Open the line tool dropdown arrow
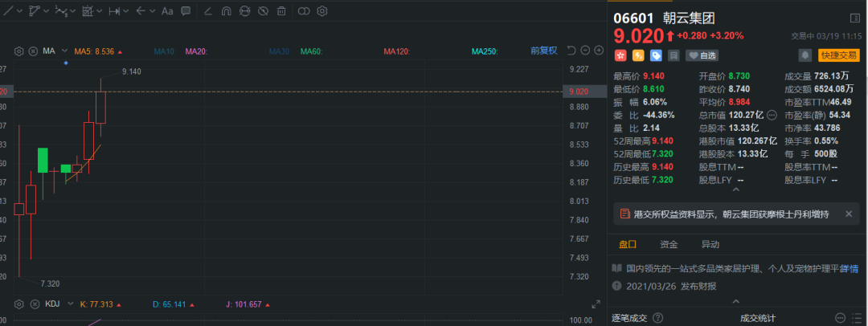Image resolution: width=868 pixels, height=326 pixels. 19,11
